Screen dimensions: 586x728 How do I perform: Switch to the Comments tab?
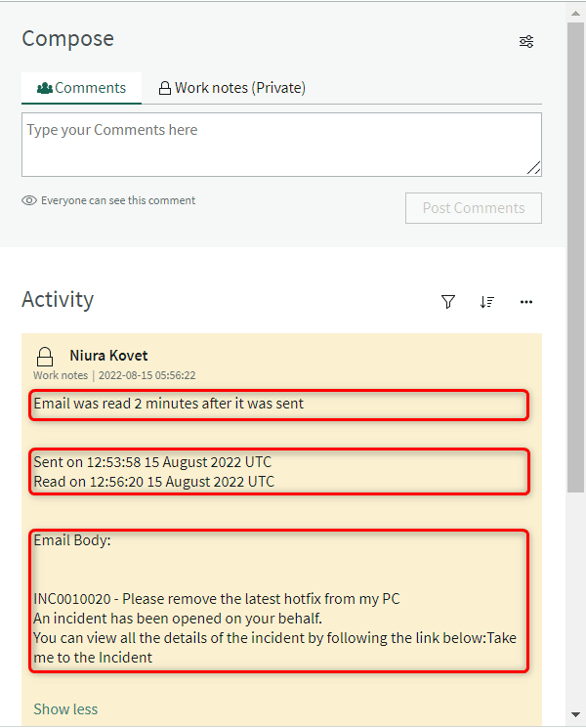(82, 88)
